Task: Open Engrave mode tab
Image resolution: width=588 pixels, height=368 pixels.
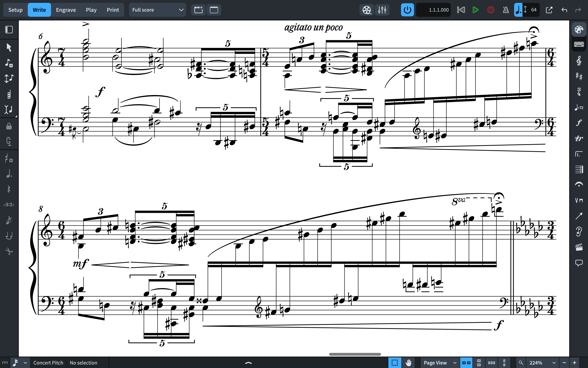Action: pyautogui.click(x=66, y=10)
